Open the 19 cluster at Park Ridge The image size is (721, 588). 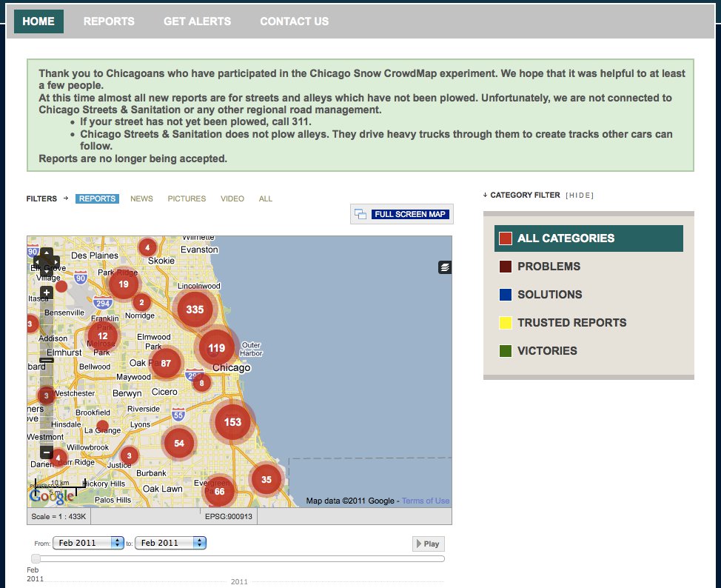pyautogui.click(x=123, y=284)
